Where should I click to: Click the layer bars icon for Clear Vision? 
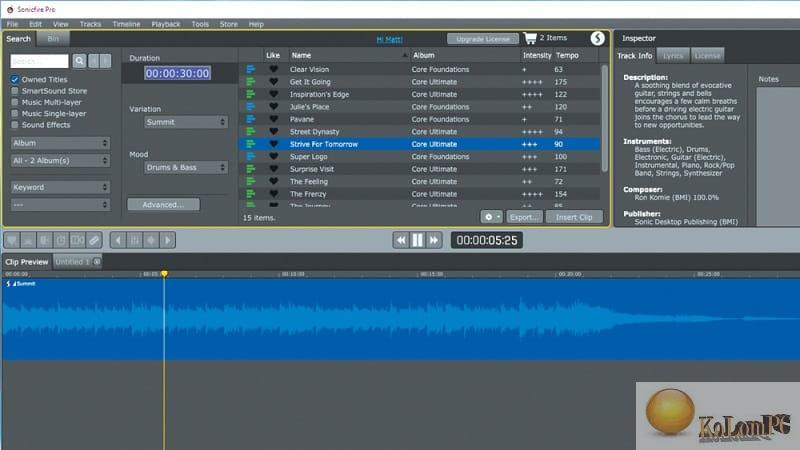pyautogui.click(x=251, y=69)
